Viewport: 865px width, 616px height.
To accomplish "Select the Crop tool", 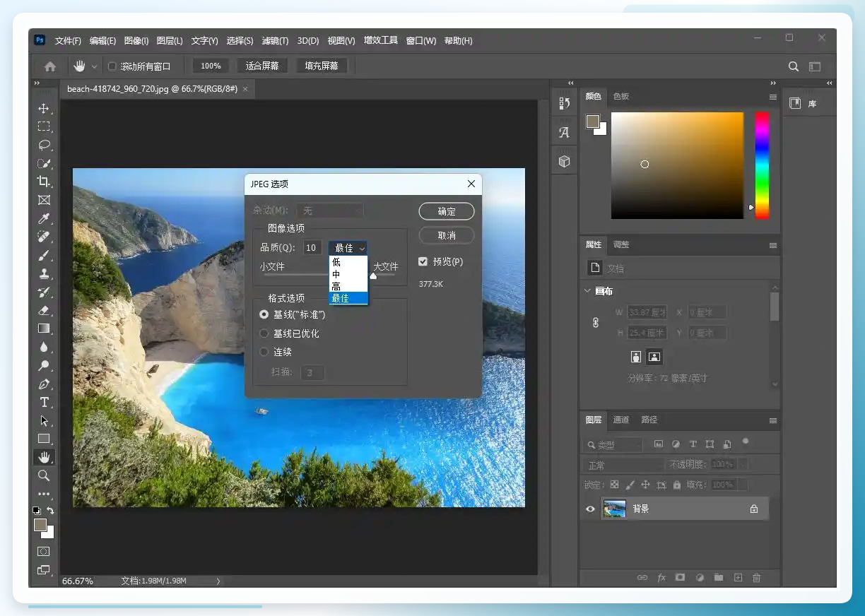I will (x=44, y=182).
